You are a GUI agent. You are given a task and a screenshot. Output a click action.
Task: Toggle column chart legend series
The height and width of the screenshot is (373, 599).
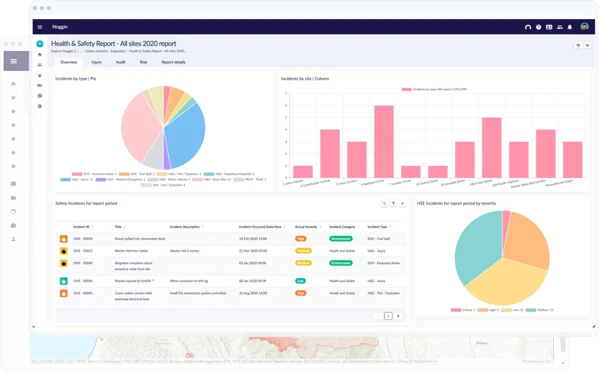point(434,89)
